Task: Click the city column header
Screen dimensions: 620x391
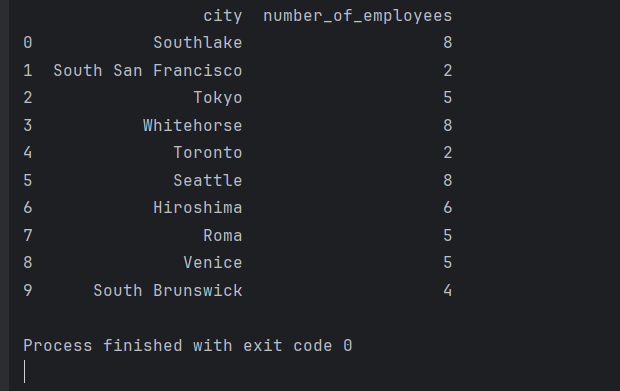Action: coord(223,16)
